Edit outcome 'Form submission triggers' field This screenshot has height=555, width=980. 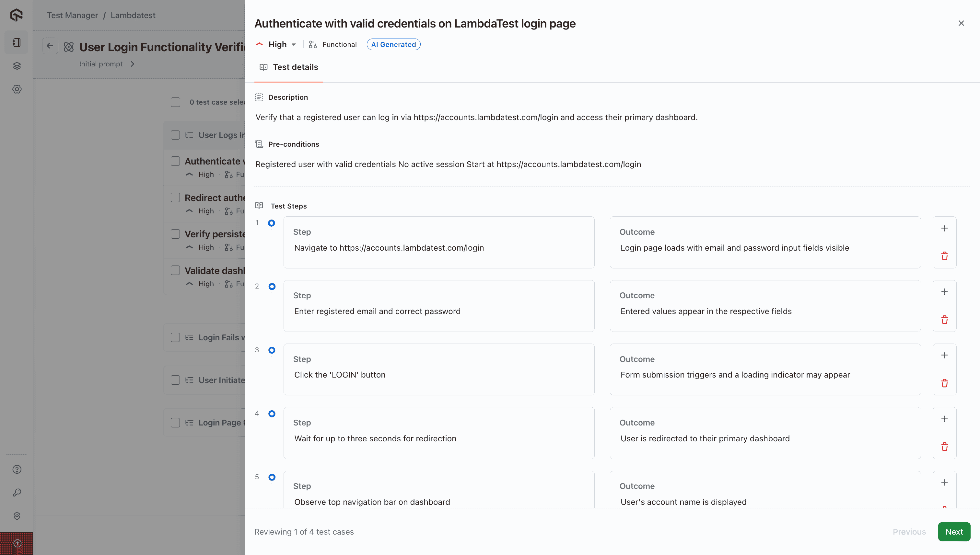(765, 369)
